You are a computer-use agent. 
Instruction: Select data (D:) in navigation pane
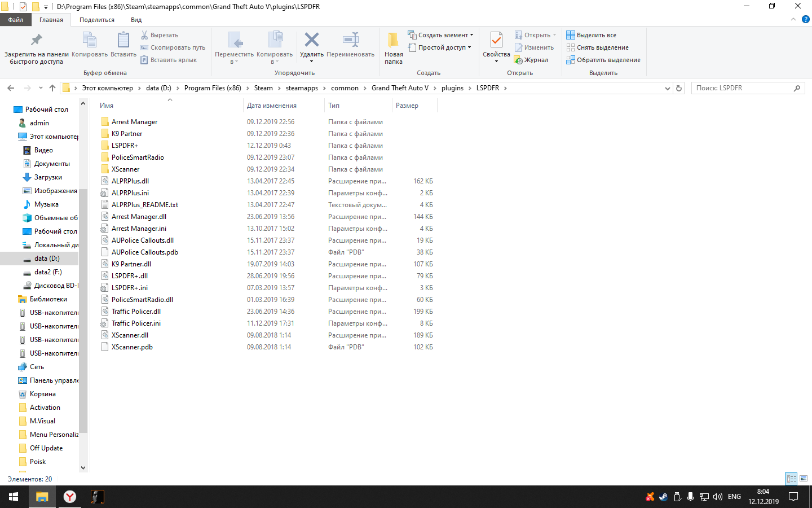tap(47, 259)
